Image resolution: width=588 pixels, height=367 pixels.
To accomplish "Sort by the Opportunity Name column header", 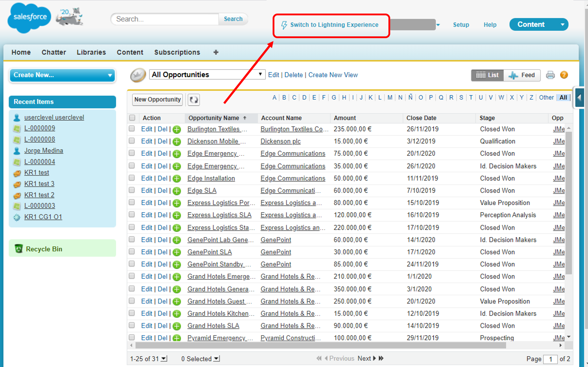I will click(x=214, y=118).
